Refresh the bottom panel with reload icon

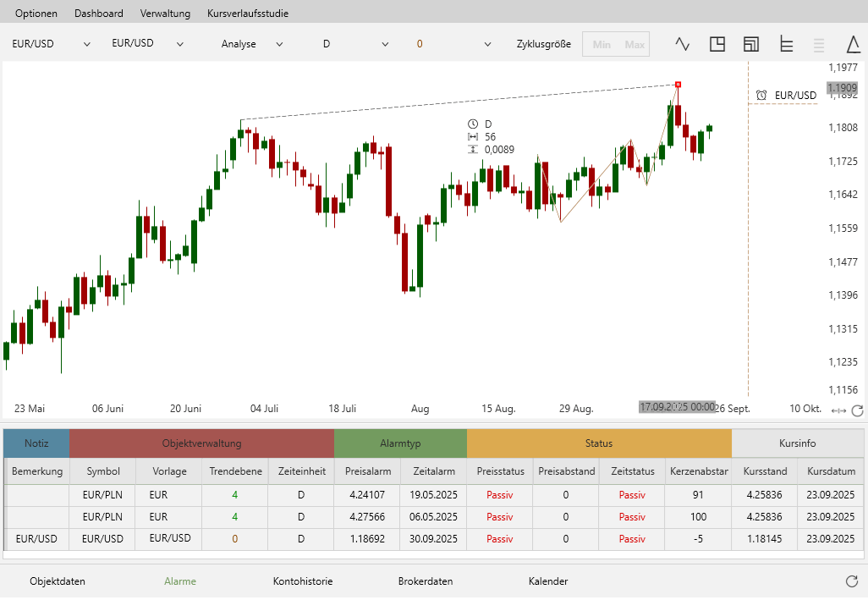(x=852, y=581)
